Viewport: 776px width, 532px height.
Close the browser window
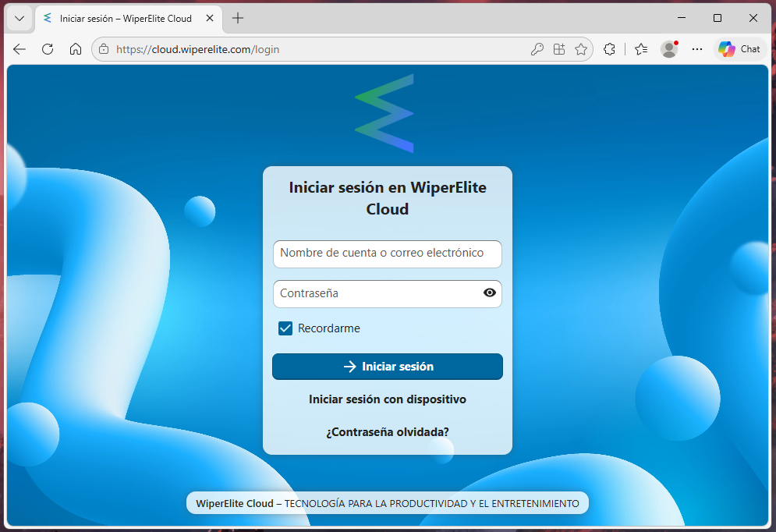point(753,18)
